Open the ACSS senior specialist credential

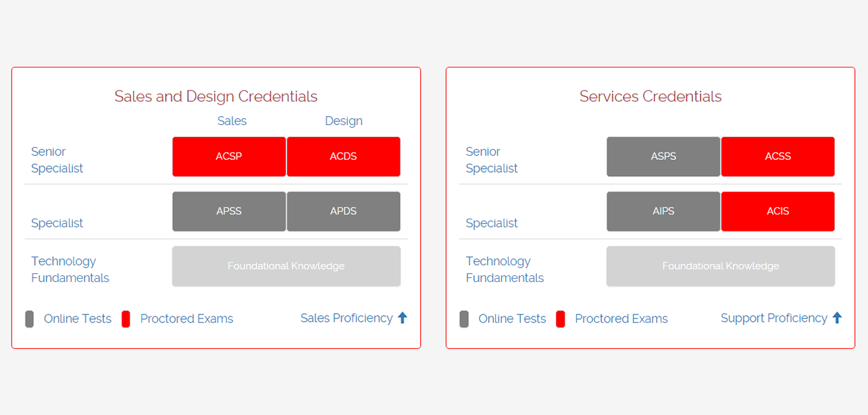click(x=778, y=157)
